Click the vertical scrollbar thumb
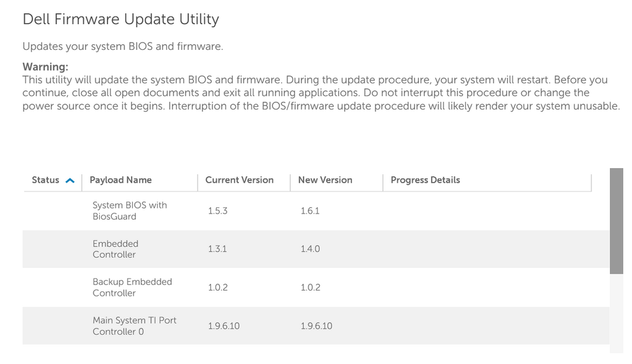The image size is (632, 364). pos(616,221)
